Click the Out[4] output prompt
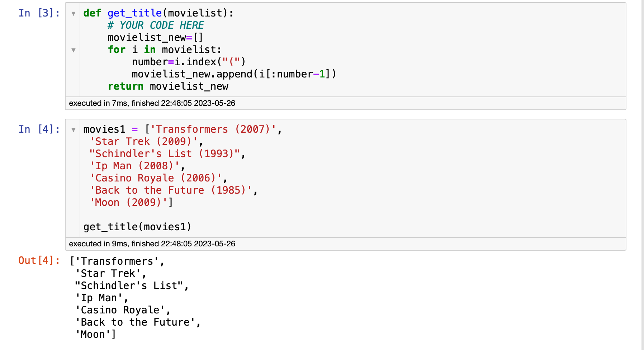The image size is (644, 350). tap(39, 261)
